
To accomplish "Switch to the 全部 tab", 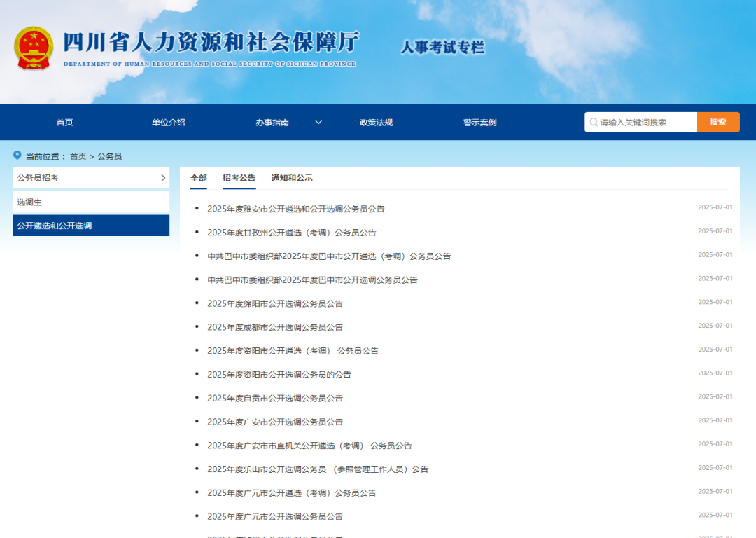I will [199, 178].
